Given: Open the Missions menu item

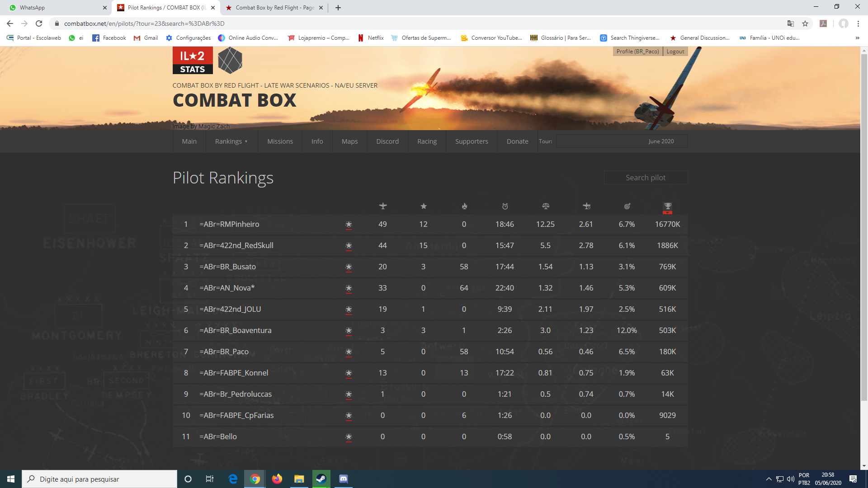Looking at the screenshot, I should (x=280, y=141).
